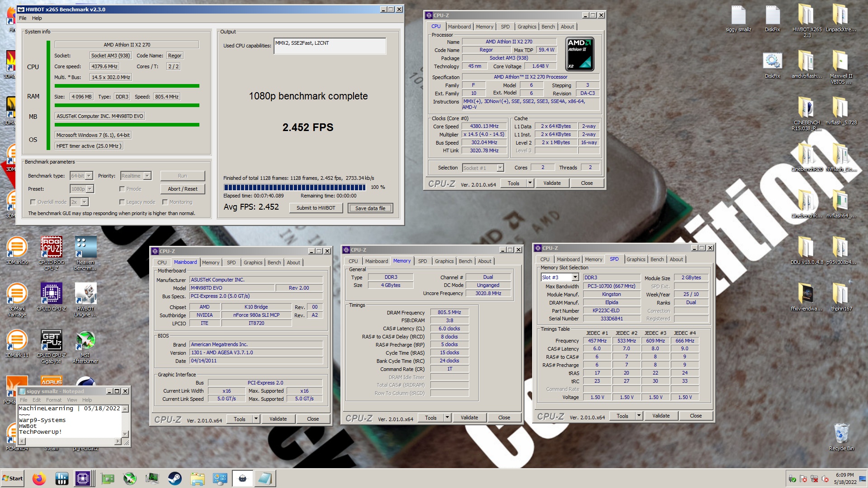Click the Notepad horizontal scrollbar

click(70, 441)
